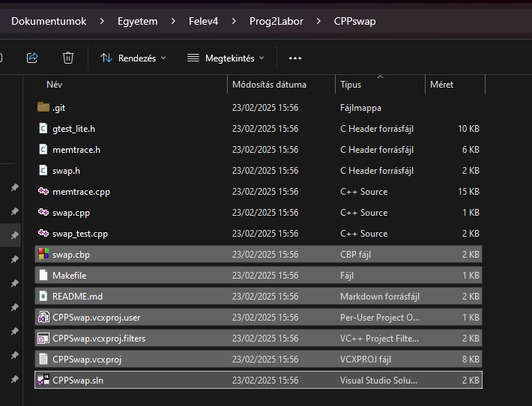Click the gtest_lite.h header file icon
The height and width of the screenshot is (406, 532).
(43, 128)
